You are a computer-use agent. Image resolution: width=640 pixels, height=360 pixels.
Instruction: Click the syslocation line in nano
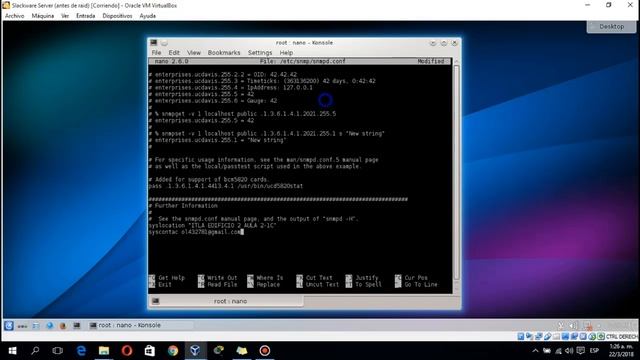click(213, 225)
